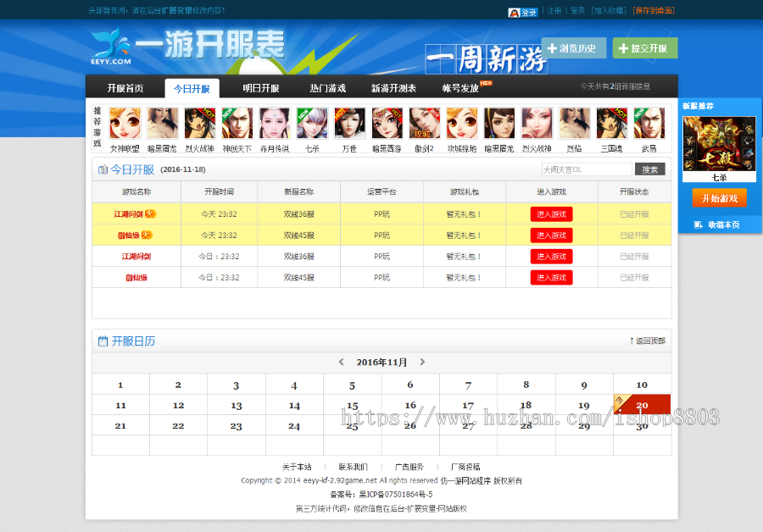
Task: Open the 厂商投稿 footer link
Action: coord(465,467)
